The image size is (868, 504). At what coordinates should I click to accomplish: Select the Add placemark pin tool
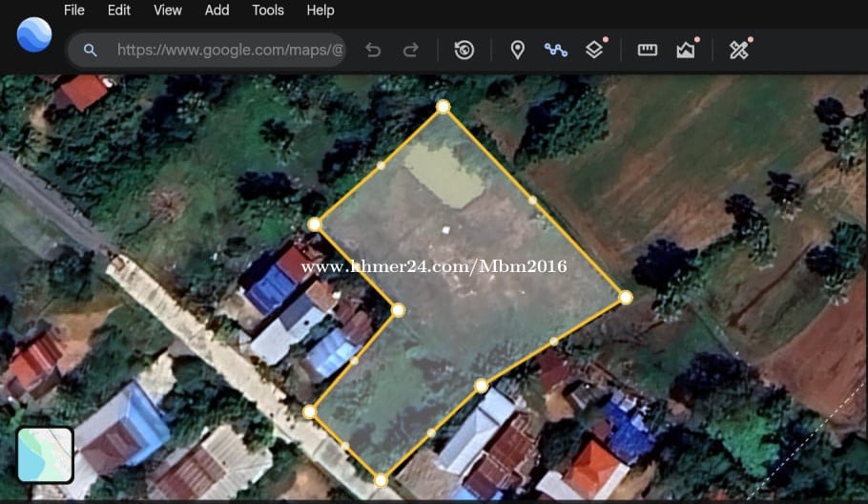pos(517,50)
